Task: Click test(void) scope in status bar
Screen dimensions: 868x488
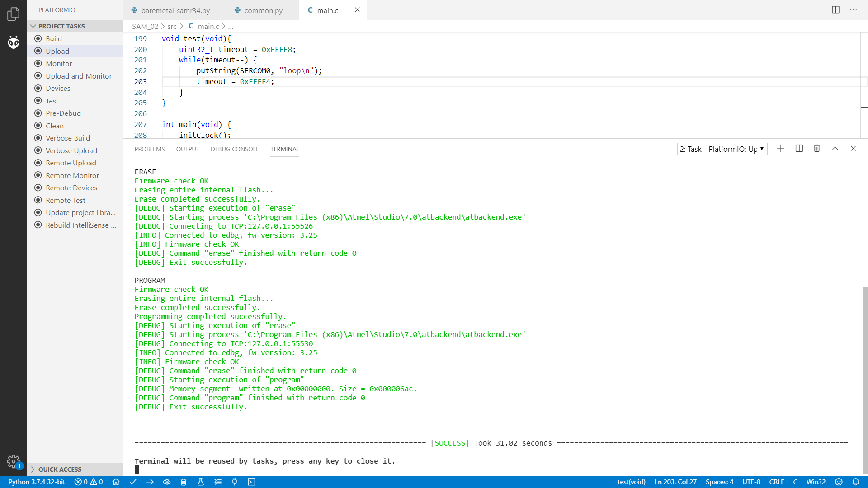Action: click(632, 482)
